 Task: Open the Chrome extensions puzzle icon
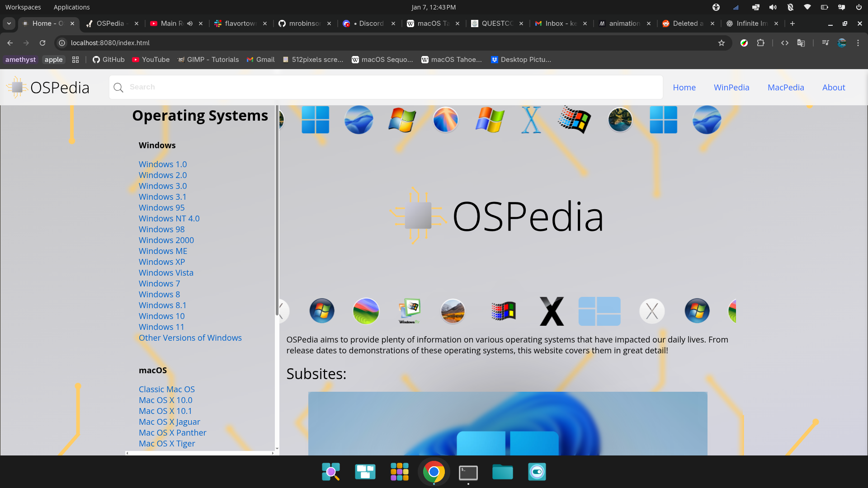click(761, 43)
